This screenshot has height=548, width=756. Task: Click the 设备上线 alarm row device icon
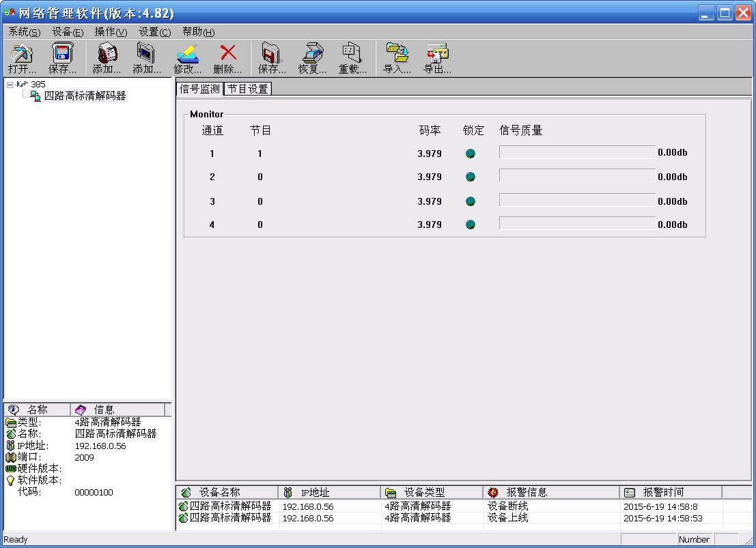tap(183, 518)
